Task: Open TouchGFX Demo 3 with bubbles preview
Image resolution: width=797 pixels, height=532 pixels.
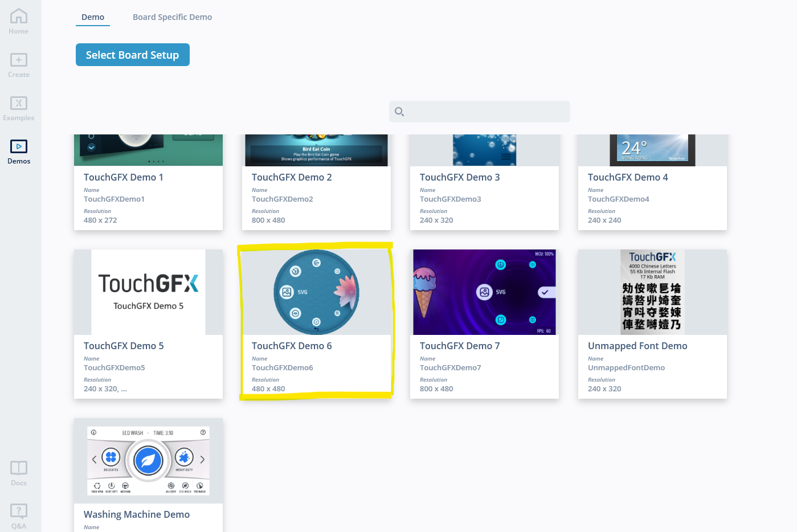Action: point(484,148)
